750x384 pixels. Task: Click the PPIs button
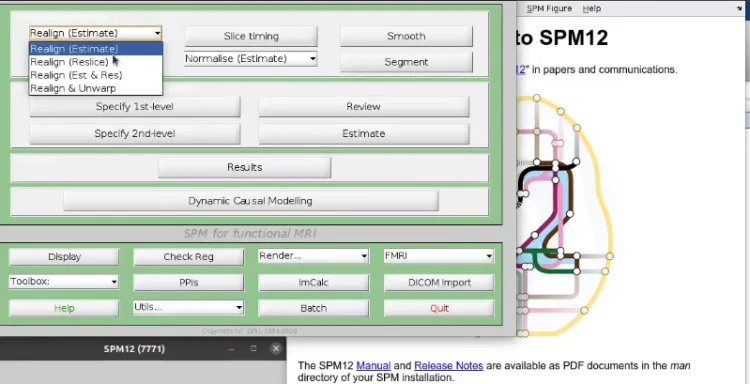click(188, 283)
